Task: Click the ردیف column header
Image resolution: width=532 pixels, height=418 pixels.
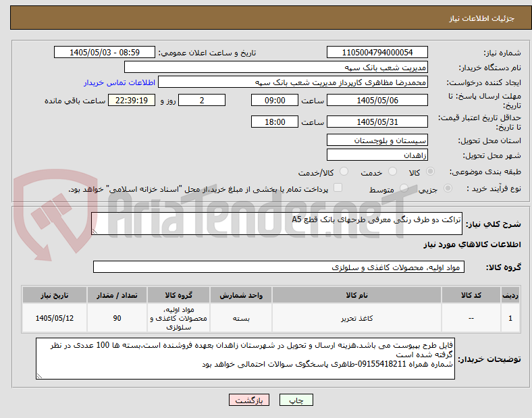Action: pyautogui.click(x=510, y=295)
